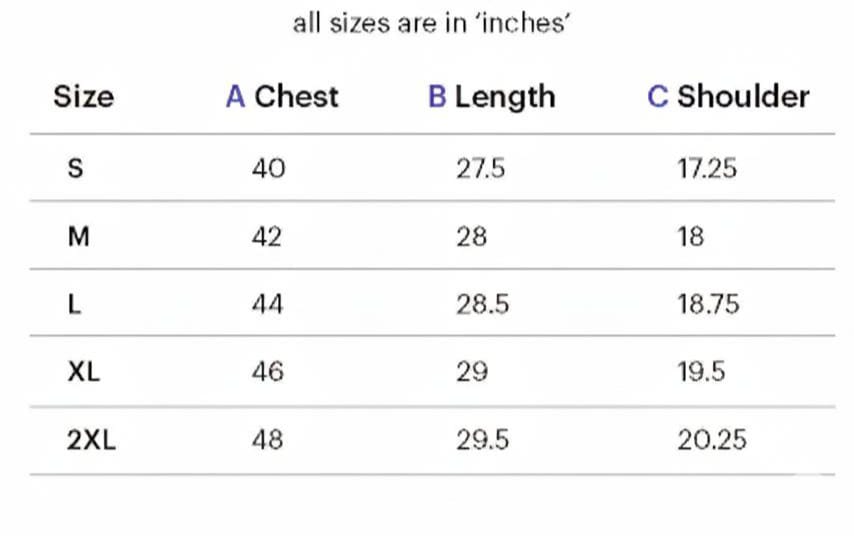This screenshot has height=536, width=854.
Task: Click chest value 44 for size L
Action: 267,304
